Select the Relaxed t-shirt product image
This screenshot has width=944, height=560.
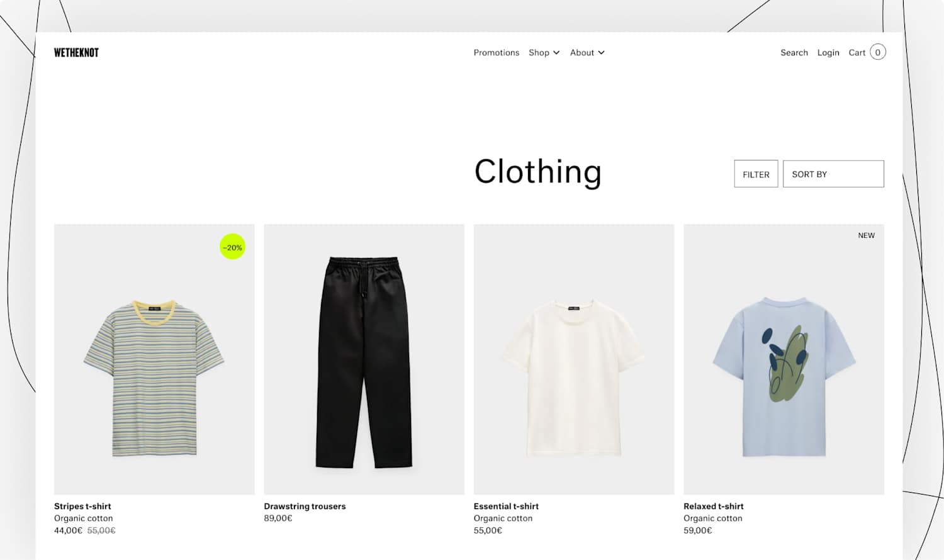pos(784,359)
